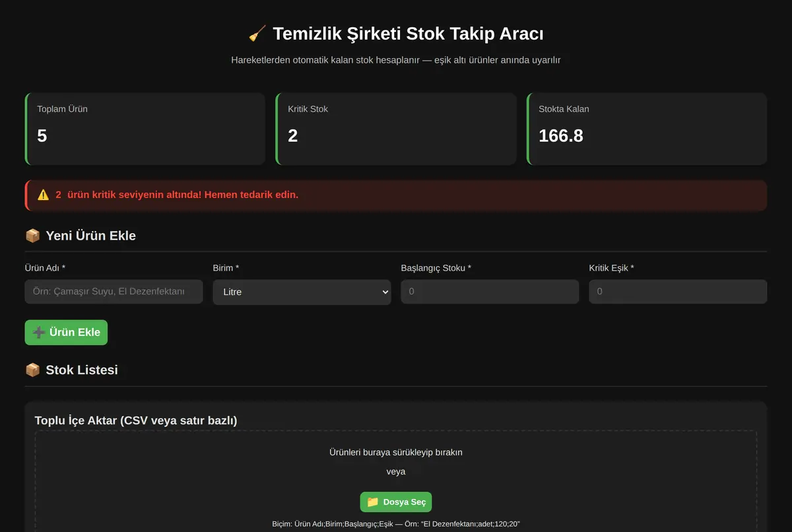
Task: Click the Yeni Ürün Ekle heading text
Action: click(x=90, y=236)
